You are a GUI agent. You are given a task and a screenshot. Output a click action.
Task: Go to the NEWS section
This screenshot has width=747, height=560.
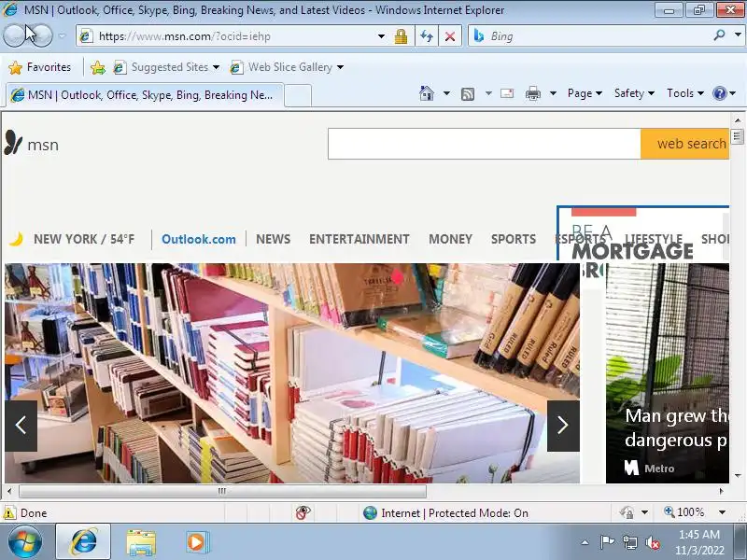(x=273, y=239)
